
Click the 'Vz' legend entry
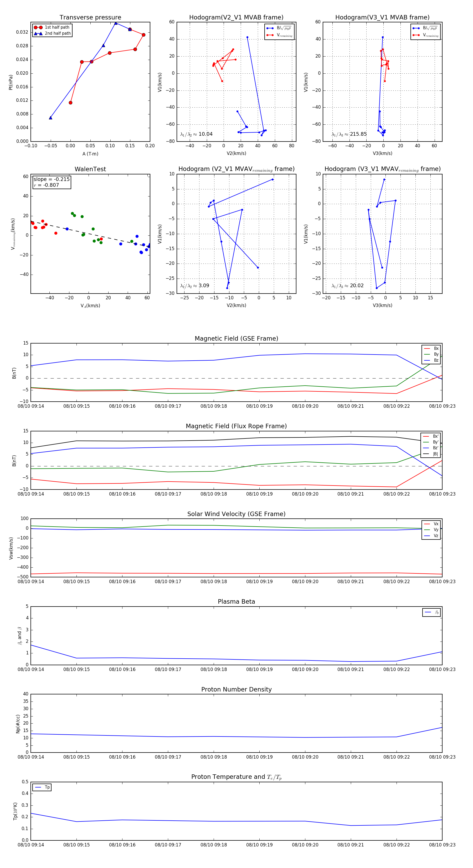(431, 536)
